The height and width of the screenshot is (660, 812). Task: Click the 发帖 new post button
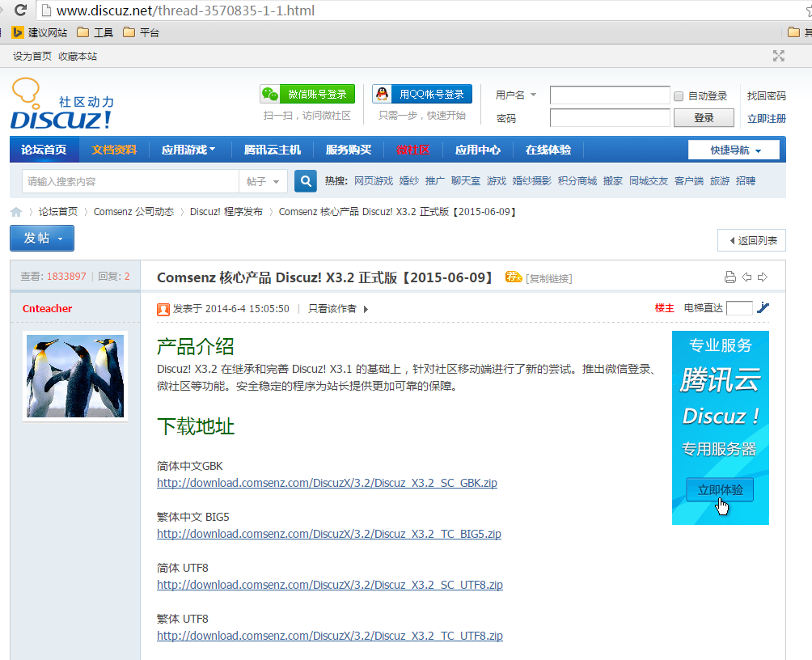tap(42, 238)
